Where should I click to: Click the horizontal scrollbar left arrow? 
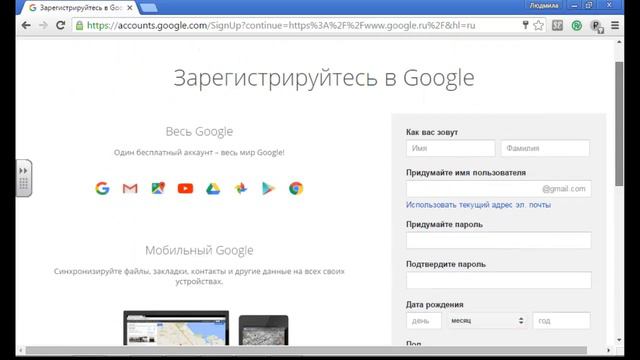coord(21,350)
